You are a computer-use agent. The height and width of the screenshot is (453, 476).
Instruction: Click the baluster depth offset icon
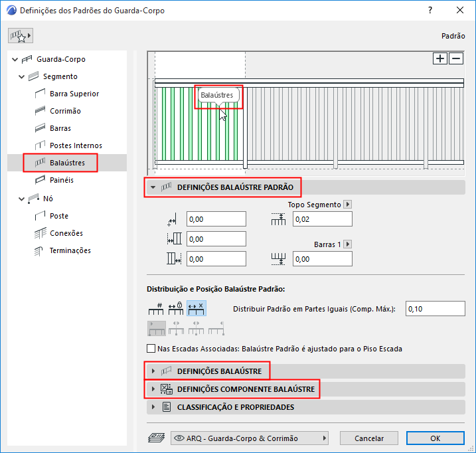click(x=172, y=221)
